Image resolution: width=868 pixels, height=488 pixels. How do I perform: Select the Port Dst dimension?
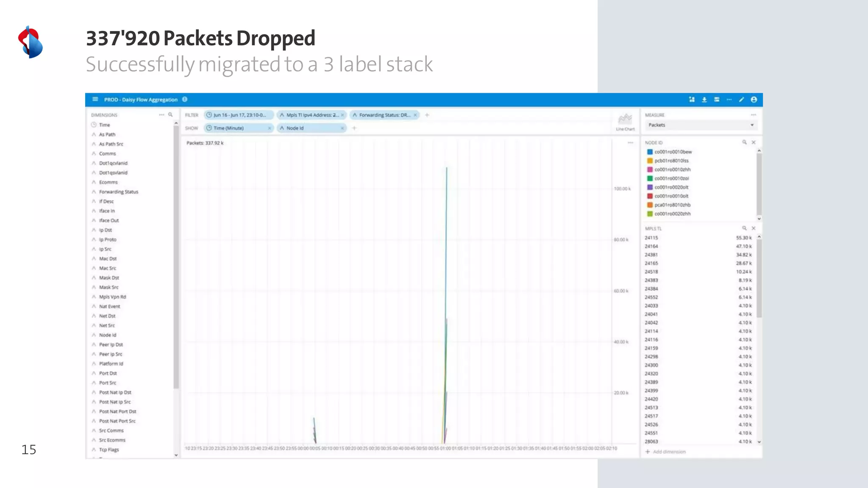pos(108,373)
